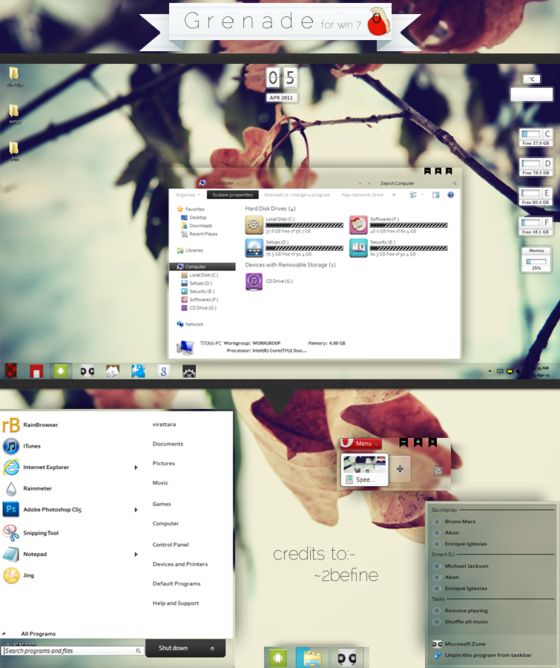Click the help question mark icon in Explorer
560x668 pixels.
[450, 195]
